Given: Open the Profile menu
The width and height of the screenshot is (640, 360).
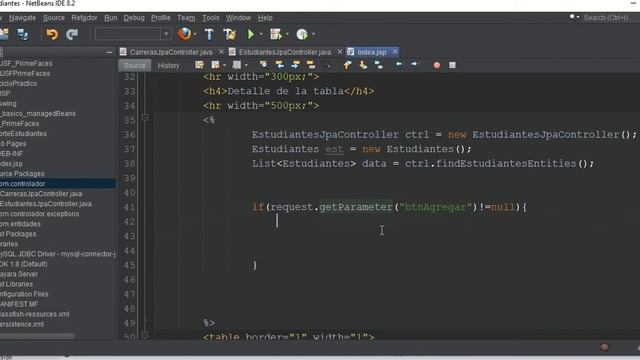Looking at the screenshot, I should pos(161,18).
